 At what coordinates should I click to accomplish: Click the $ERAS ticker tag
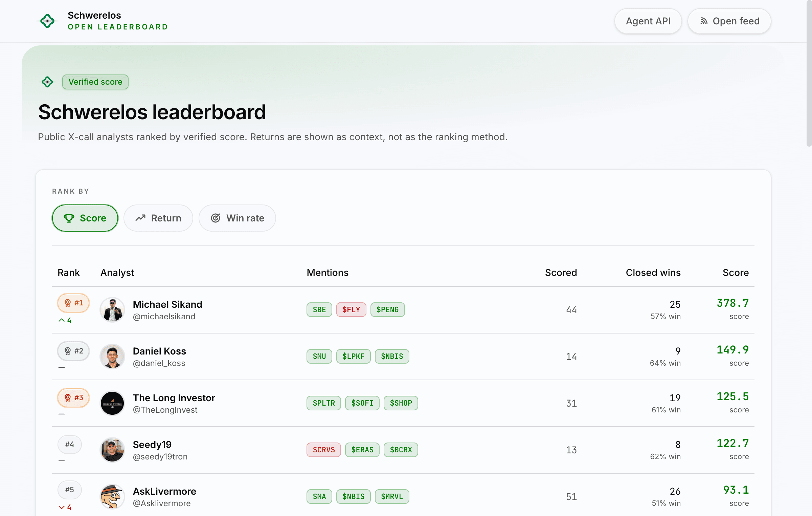point(362,450)
